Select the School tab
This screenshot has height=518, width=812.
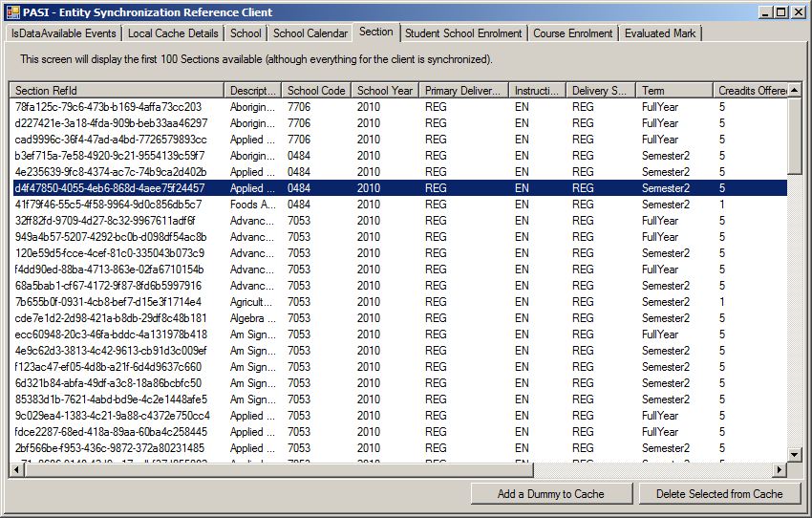coord(246,33)
